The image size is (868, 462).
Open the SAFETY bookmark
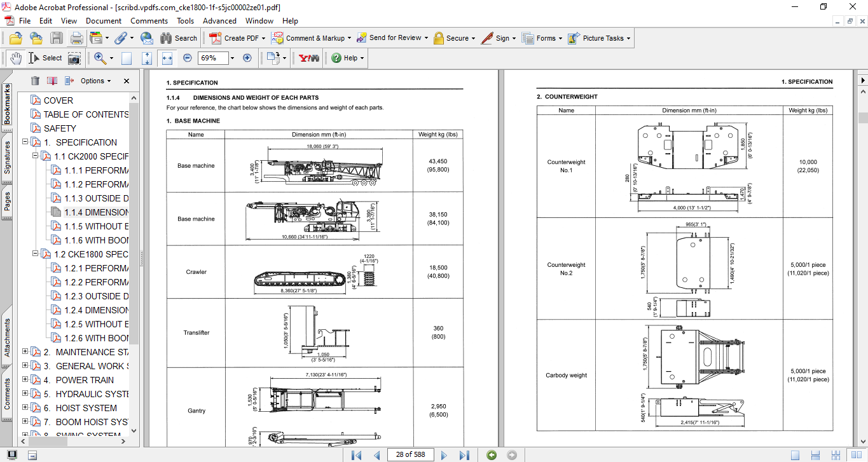pos(60,128)
